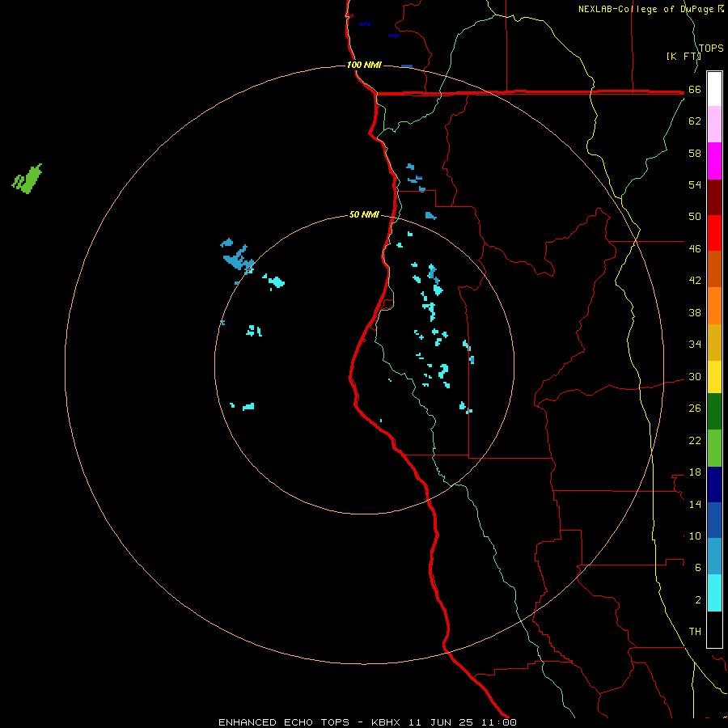Click the navy 18 kft legend swatch

[714, 485]
